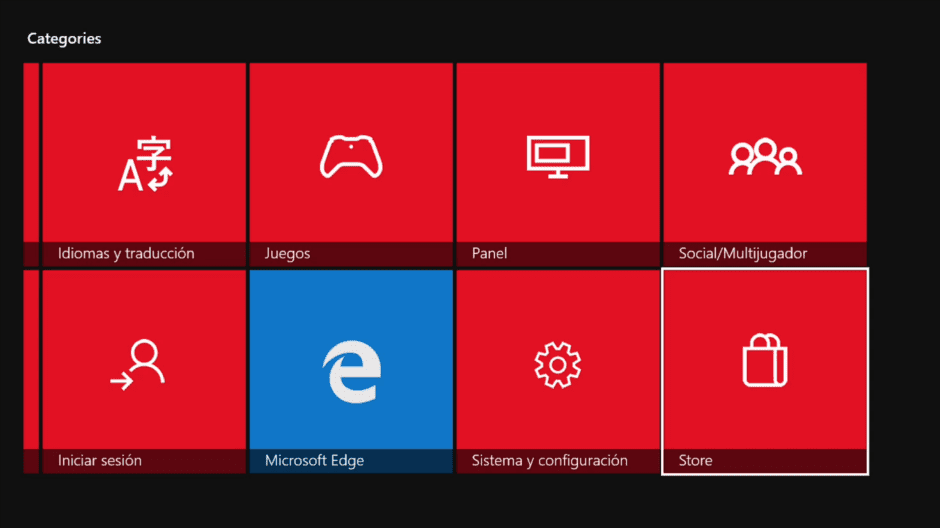Click the 'Store' label text

tap(695, 461)
